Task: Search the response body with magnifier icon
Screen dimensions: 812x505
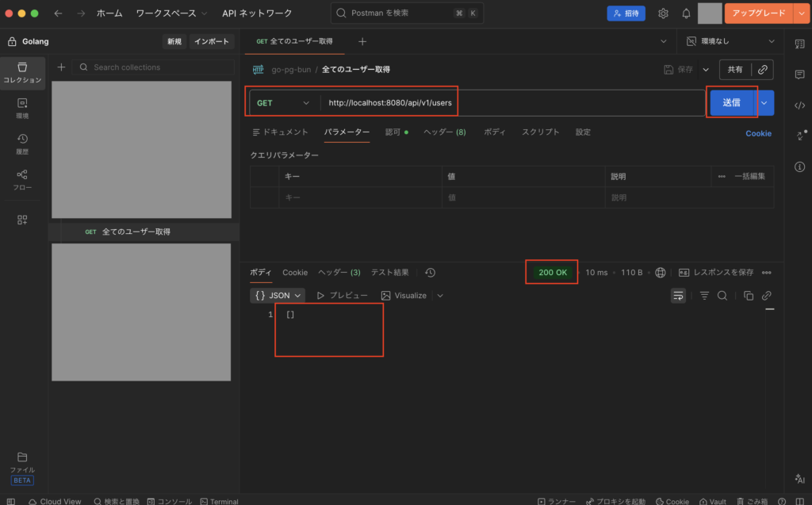Action: (722, 296)
